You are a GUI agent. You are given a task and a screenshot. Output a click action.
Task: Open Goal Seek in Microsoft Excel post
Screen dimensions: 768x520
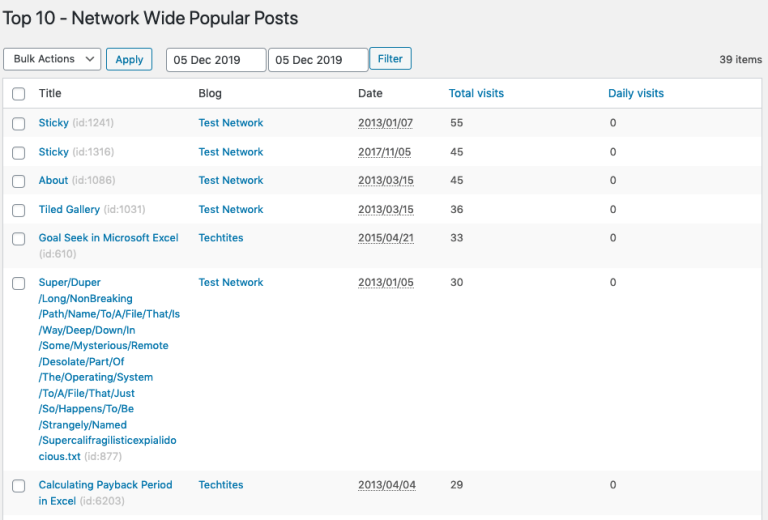tap(108, 237)
